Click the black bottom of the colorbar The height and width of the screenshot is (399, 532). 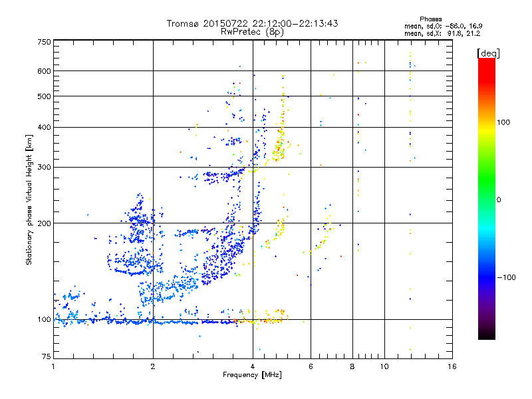point(487,334)
